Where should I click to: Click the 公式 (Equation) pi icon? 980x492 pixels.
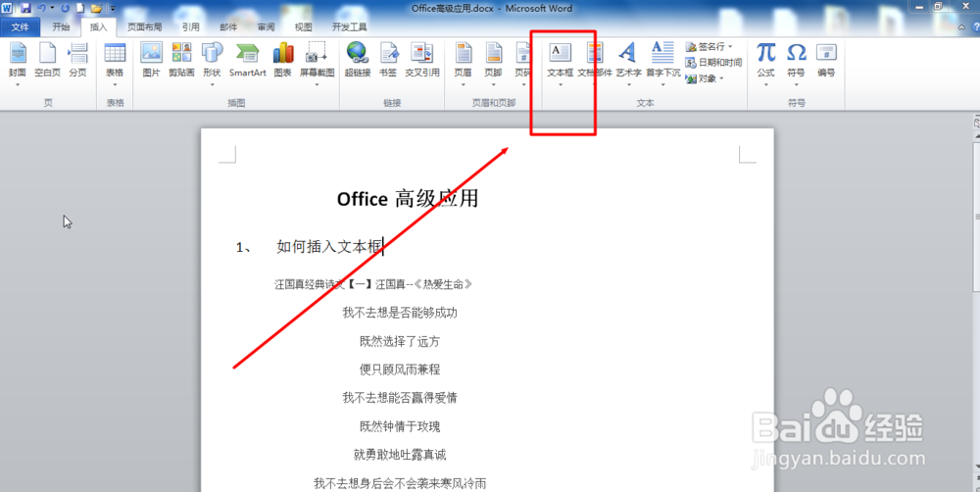(x=765, y=53)
